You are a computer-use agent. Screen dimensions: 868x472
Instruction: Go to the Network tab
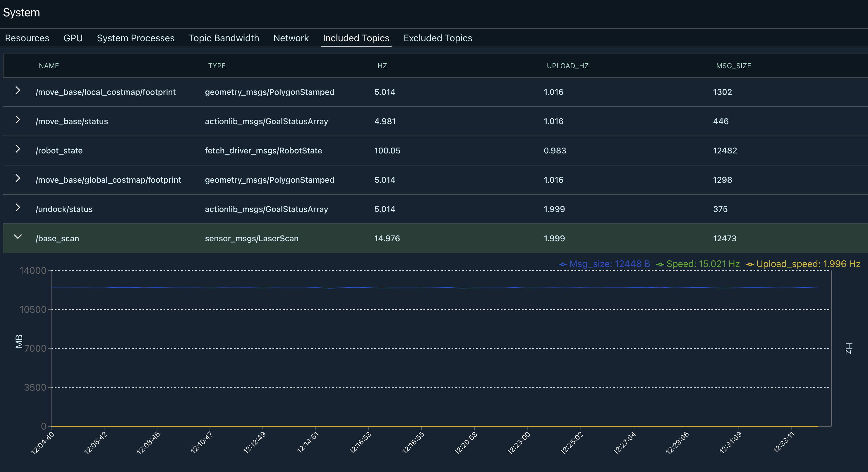291,38
